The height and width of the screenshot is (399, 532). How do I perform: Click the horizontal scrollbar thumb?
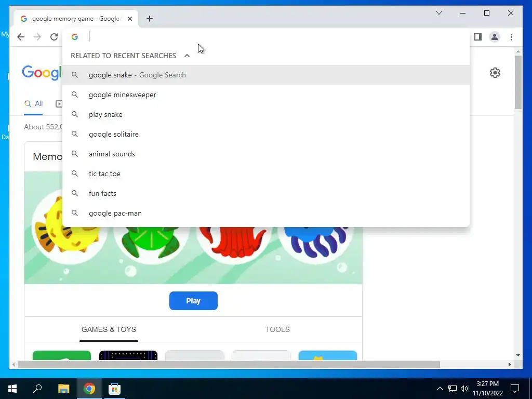229,364
